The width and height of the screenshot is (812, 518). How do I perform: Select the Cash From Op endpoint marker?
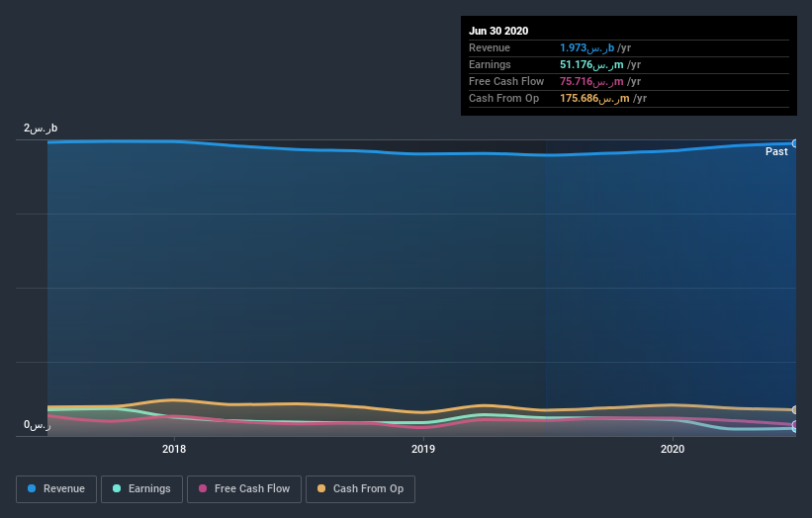(x=795, y=410)
